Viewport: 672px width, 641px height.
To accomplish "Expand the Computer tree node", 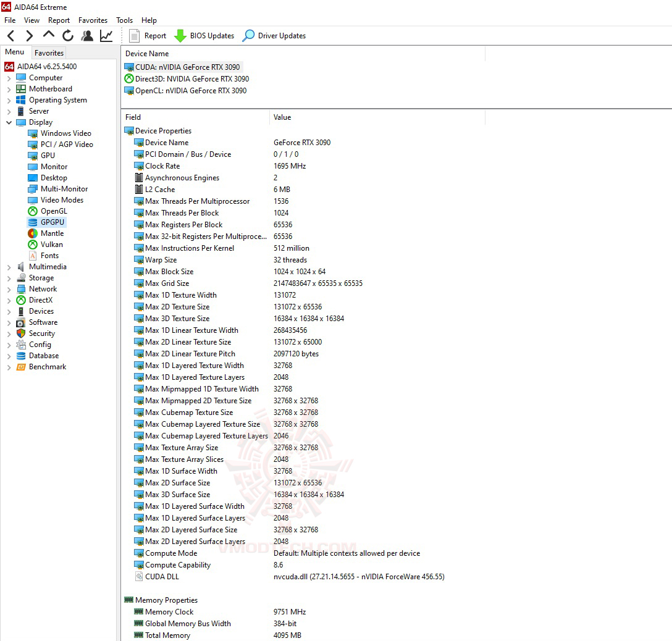I will coord(9,78).
